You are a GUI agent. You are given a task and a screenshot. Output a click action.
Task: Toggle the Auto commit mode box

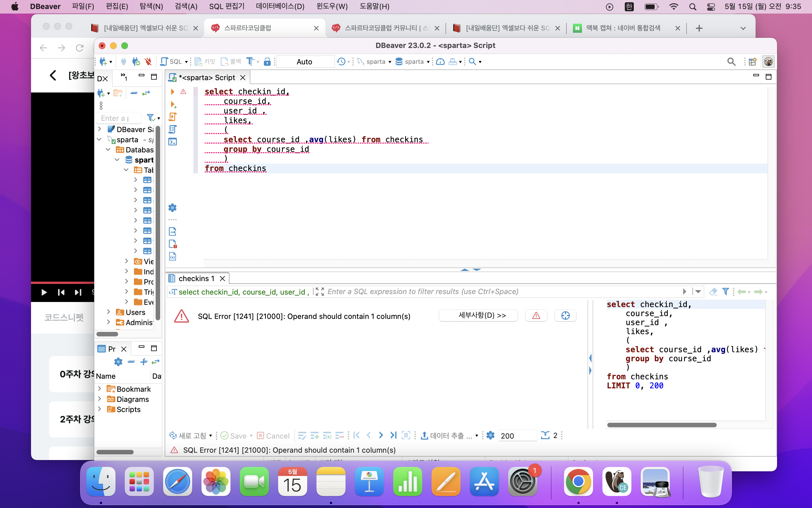click(305, 62)
